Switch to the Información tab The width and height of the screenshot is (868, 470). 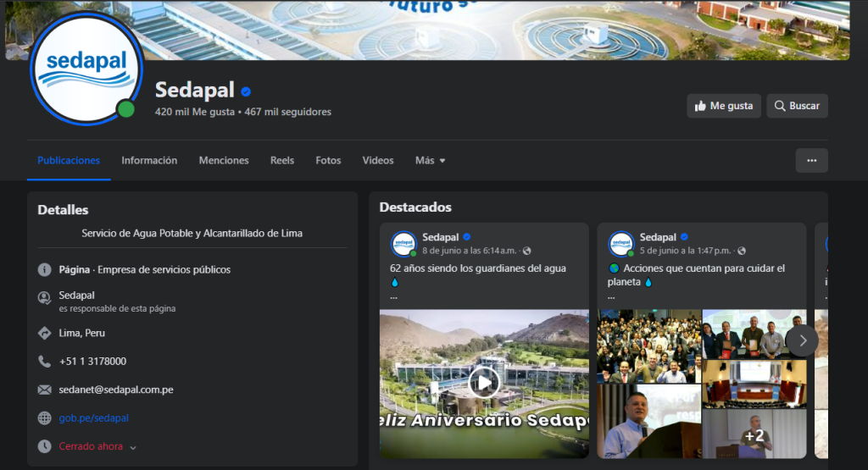pyautogui.click(x=149, y=160)
